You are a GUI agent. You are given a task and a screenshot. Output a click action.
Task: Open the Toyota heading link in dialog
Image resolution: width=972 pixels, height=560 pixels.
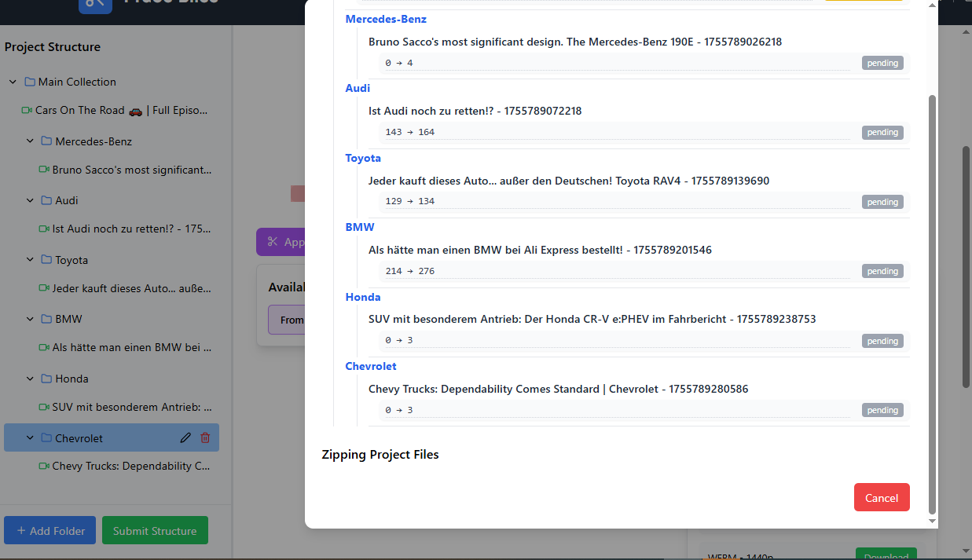pos(363,158)
